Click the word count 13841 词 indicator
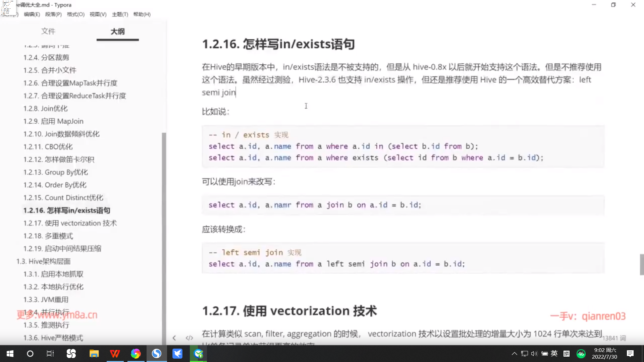 point(614,338)
